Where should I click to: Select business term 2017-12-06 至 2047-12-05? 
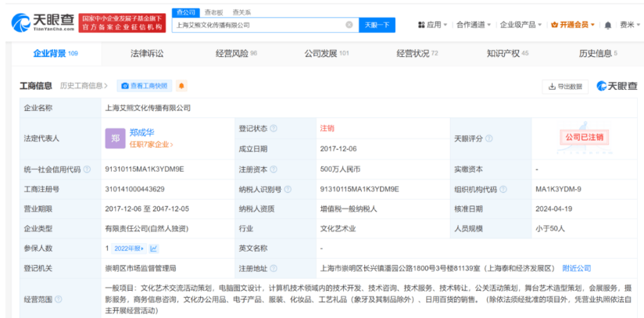[x=147, y=209]
